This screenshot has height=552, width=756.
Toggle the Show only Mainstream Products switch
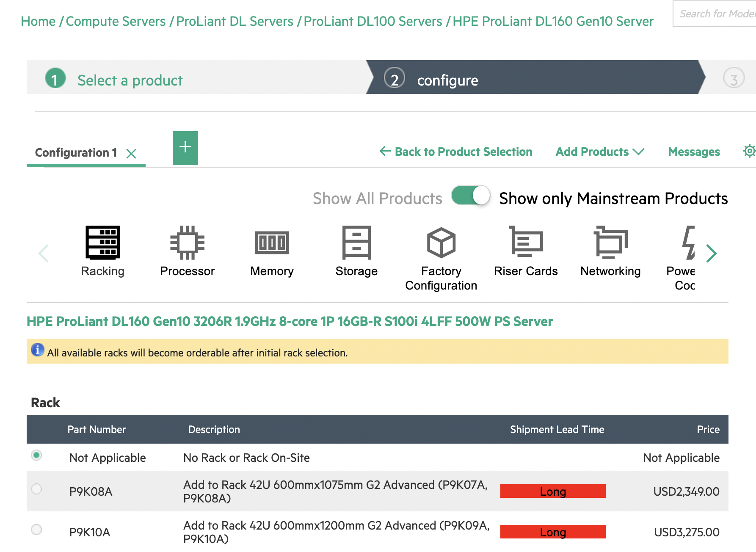pos(471,196)
